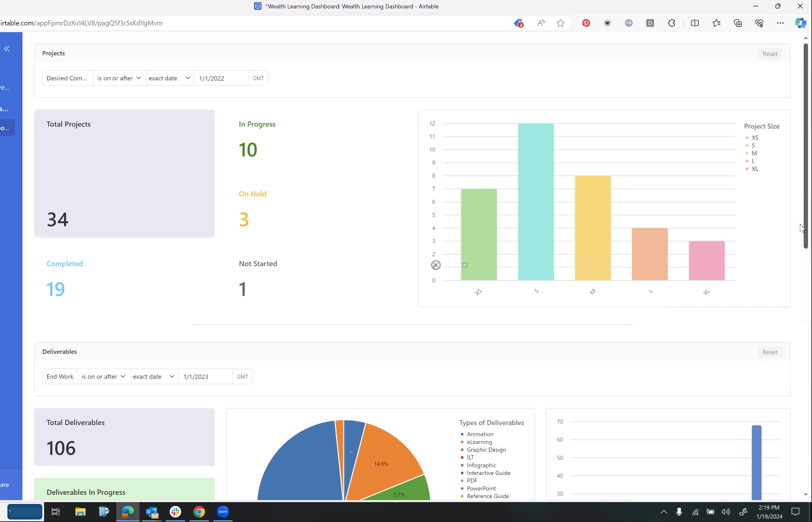Click the microphone icon in system tray

(679, 512)
